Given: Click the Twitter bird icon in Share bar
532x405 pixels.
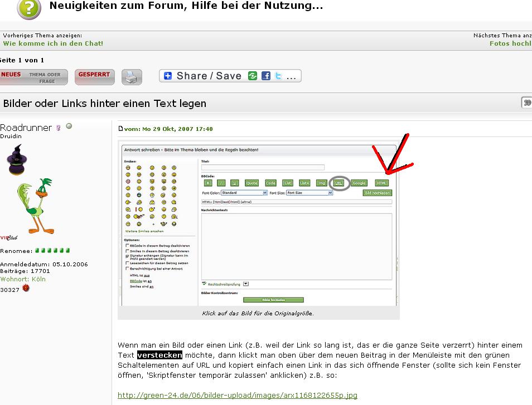Looking at the screenshot, I should click(278, 76).
